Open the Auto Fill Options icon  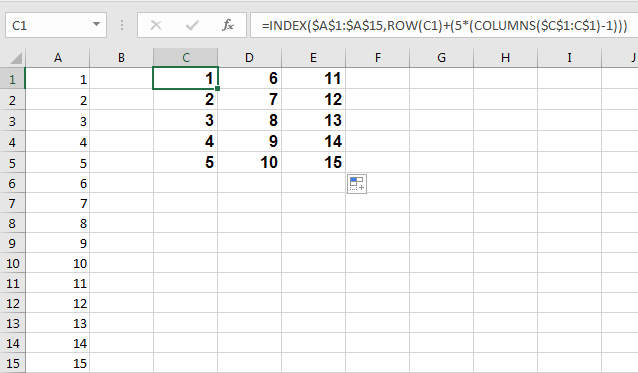point(357,184)
